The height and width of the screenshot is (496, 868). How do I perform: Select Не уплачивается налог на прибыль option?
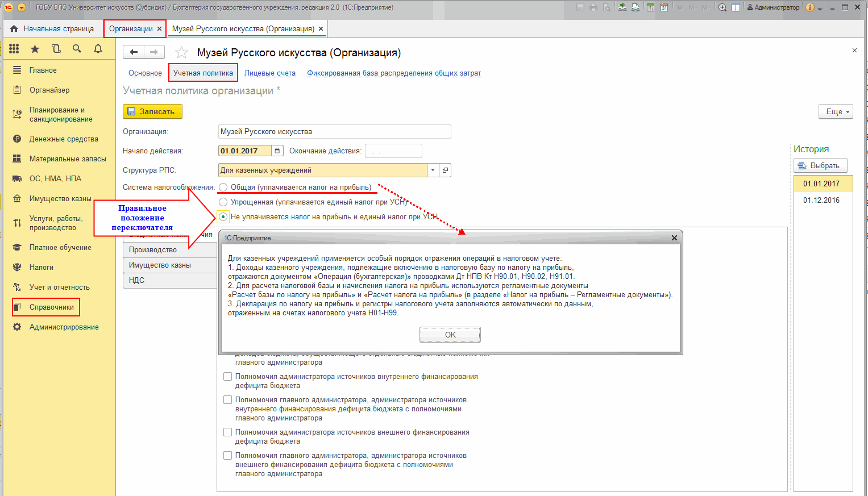tap(223, 216)
